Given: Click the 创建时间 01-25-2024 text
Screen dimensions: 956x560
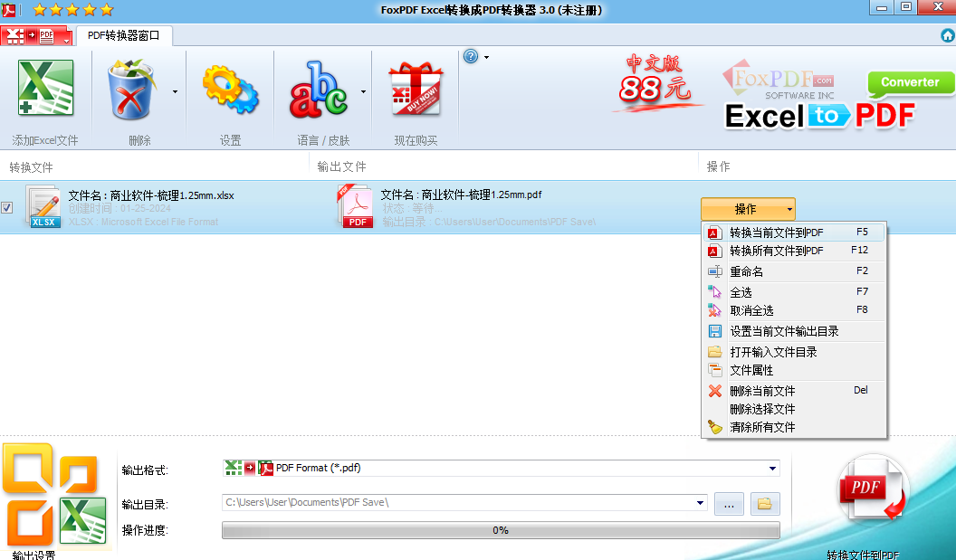Looking at the screenshot, I should tap(119, 208).
